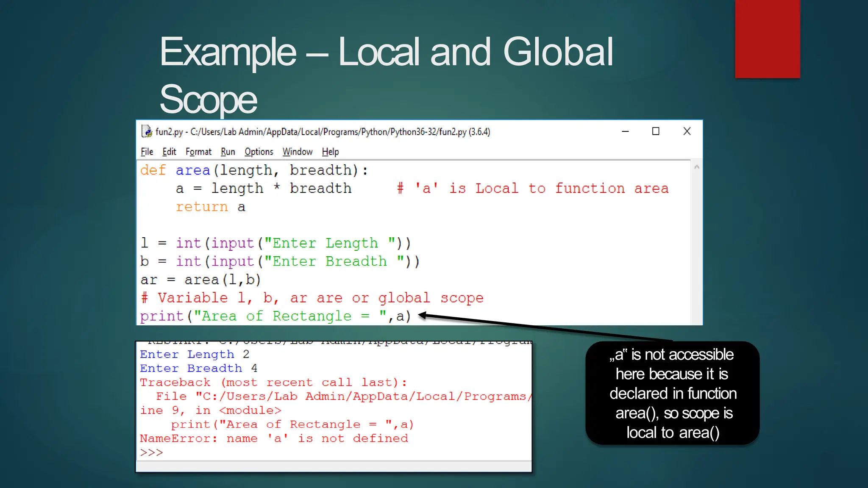Click the line with "Enter Breadth " input
The width and height of the screenshot is (868, 488).
coord(280,261)
